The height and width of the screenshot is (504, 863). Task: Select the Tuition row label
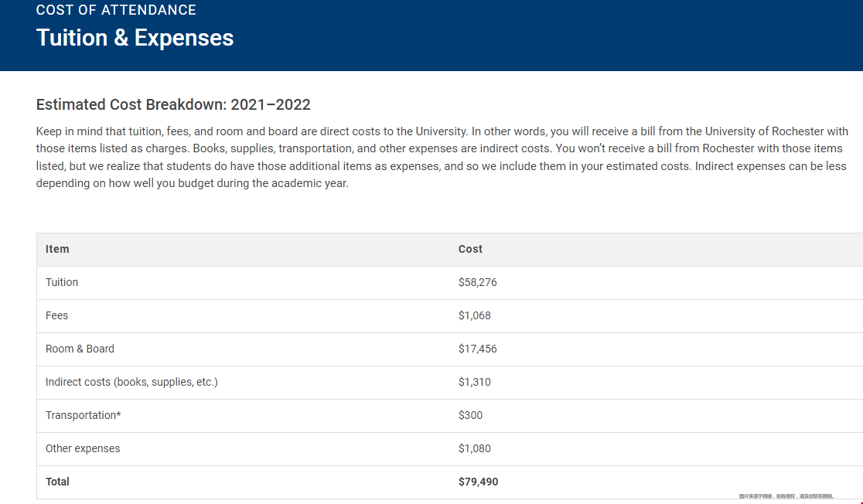[x=62, y=282]
